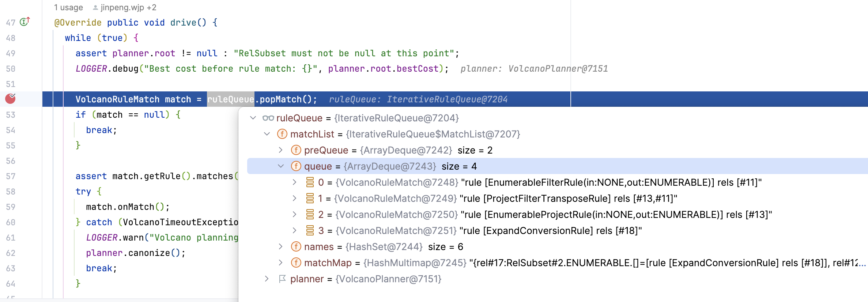
Task: Collapse the queue ArrayDeque node
Action: click(280, 166)
